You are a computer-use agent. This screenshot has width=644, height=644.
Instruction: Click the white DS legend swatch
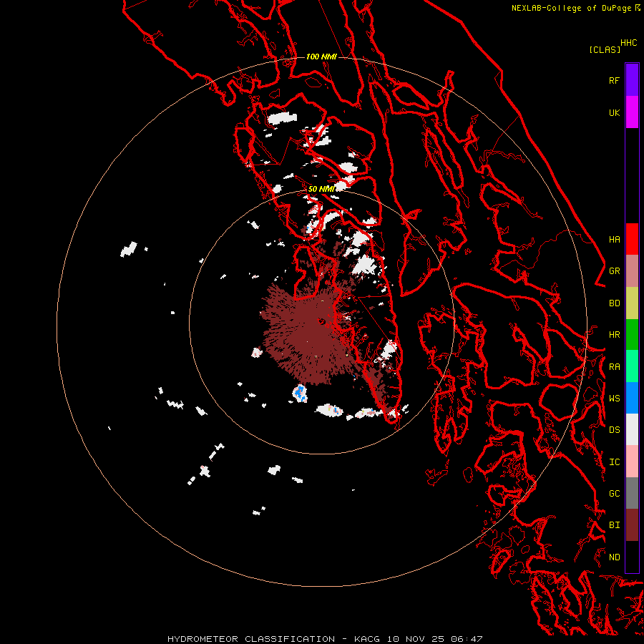[632, 429]
